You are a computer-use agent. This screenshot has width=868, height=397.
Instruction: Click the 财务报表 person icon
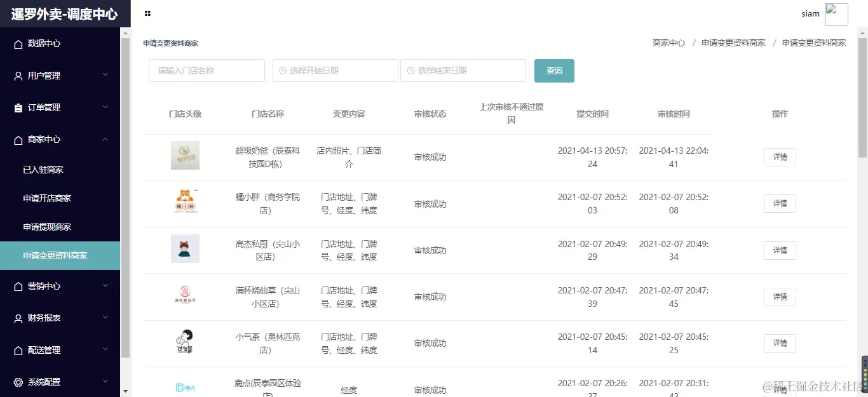[18, 318]
